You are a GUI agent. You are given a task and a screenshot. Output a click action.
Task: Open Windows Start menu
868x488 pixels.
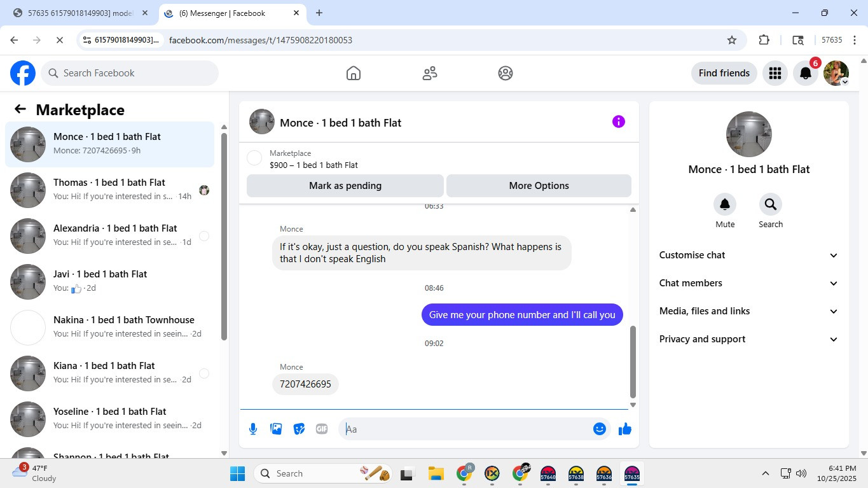237,473
